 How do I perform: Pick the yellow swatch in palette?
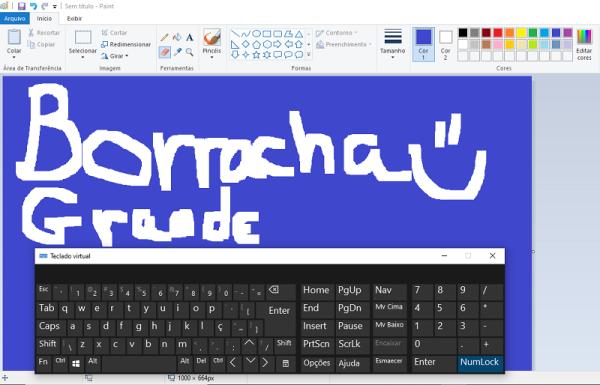(x=522, y=33)
